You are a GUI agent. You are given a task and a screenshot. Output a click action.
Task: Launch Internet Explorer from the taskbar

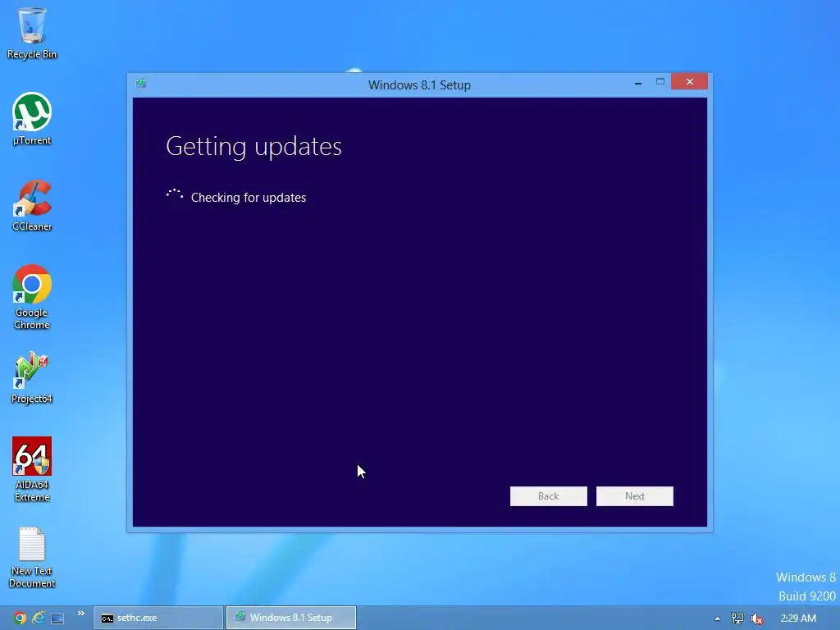39,618
